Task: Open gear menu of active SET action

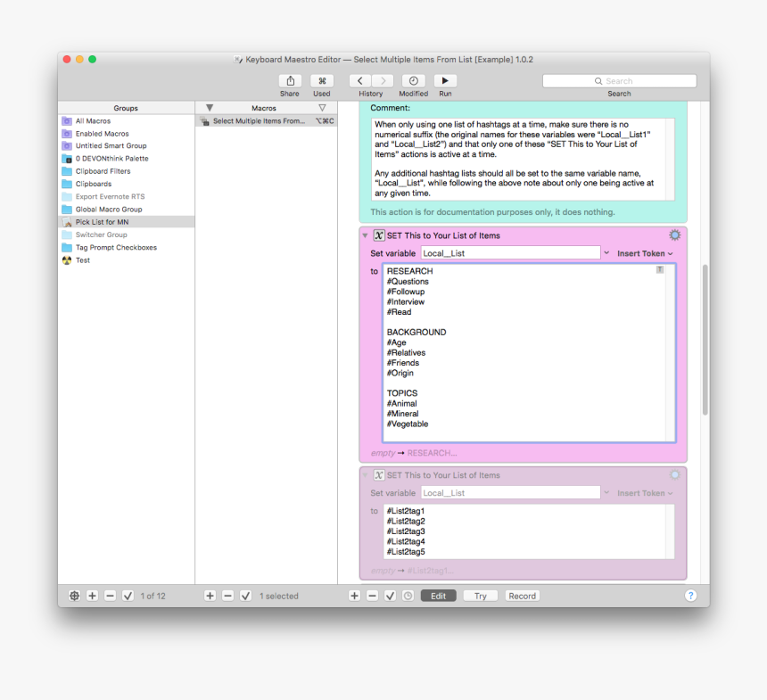Action: pyautogui.click(x=674, y=235)
